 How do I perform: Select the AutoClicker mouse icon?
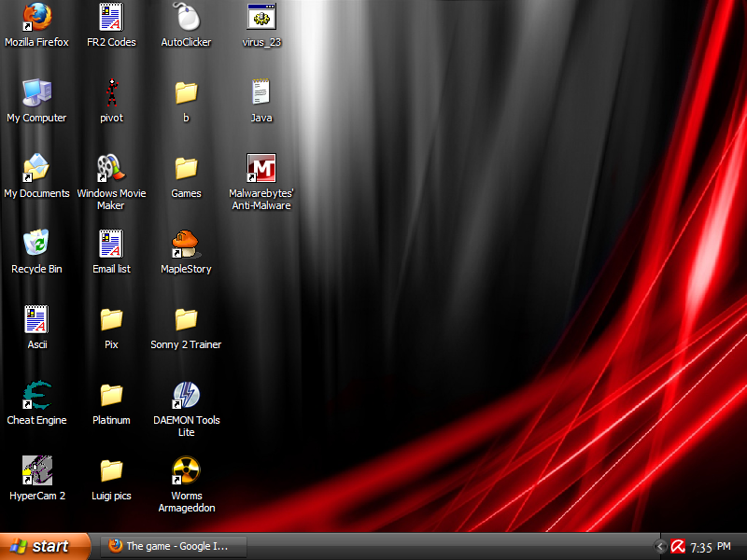(186, 17)
